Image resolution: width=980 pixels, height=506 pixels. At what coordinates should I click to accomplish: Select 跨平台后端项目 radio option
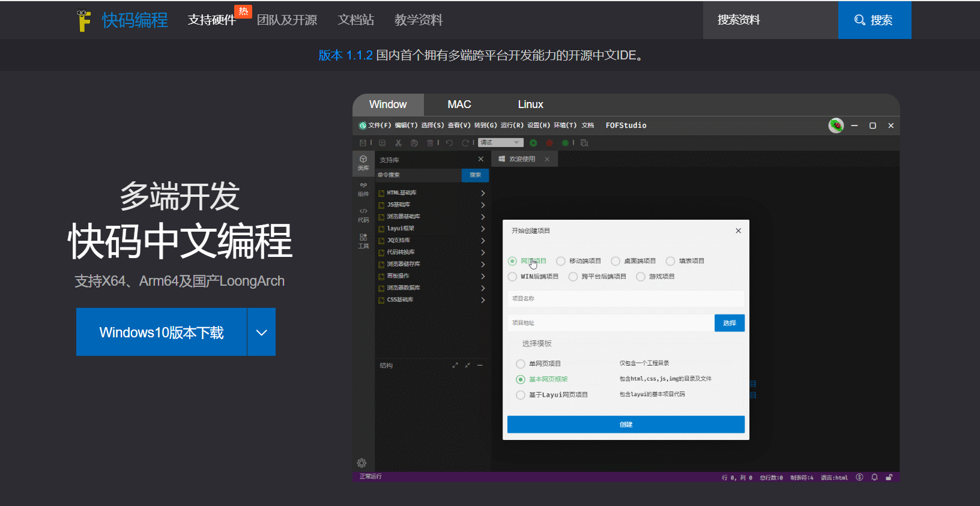[x=573, y=277]
